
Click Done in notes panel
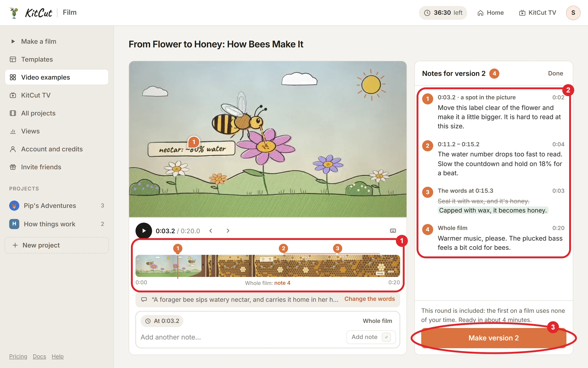(x=555, y=73)
